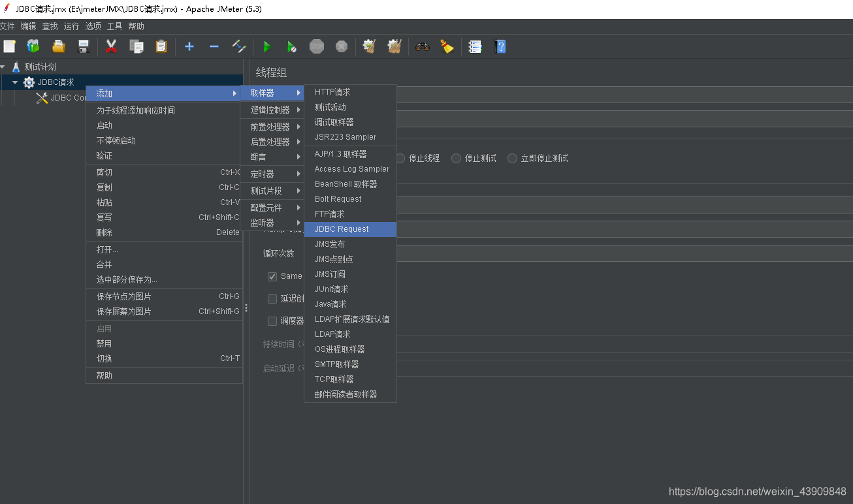Choose 为子线程添加响应时间 in context menu
Screen dimensions: 853x504
point(164,110)
